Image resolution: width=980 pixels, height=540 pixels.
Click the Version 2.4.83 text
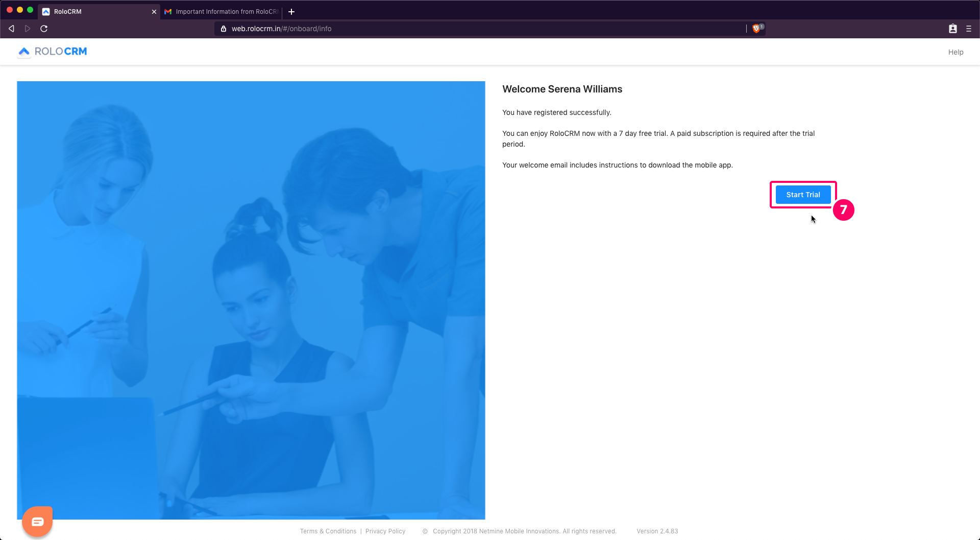pyautogui.click(x=657, y=531)
